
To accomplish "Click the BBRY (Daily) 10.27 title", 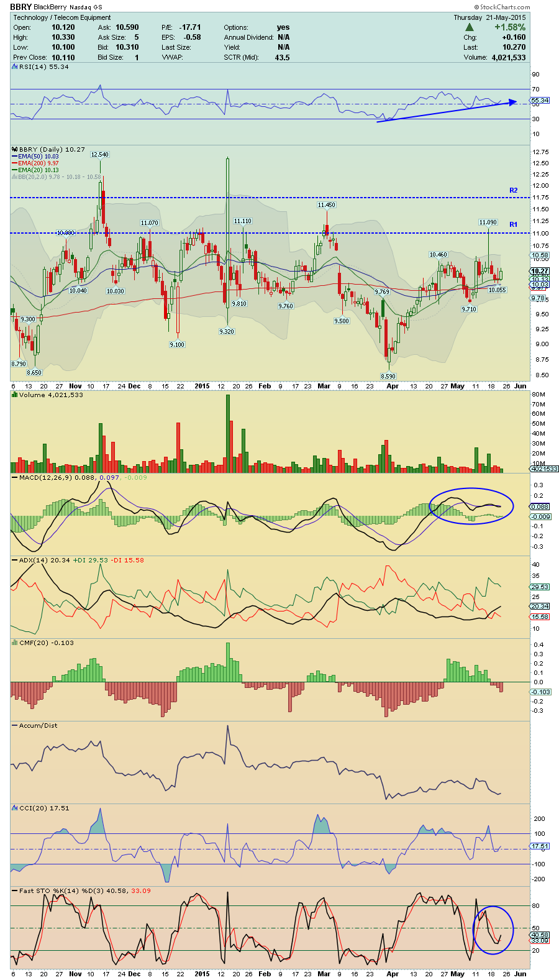I will (x=52, y=149).
